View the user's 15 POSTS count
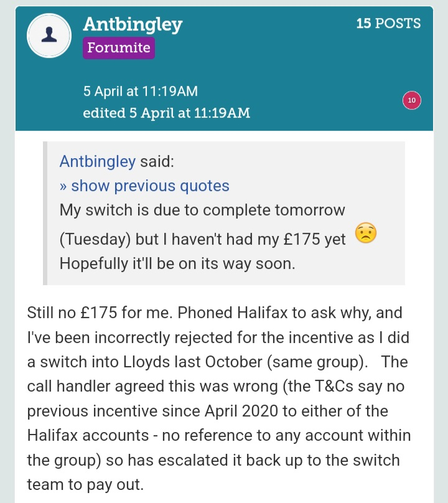This screenshot has height=503, width=448. [388, 24]
